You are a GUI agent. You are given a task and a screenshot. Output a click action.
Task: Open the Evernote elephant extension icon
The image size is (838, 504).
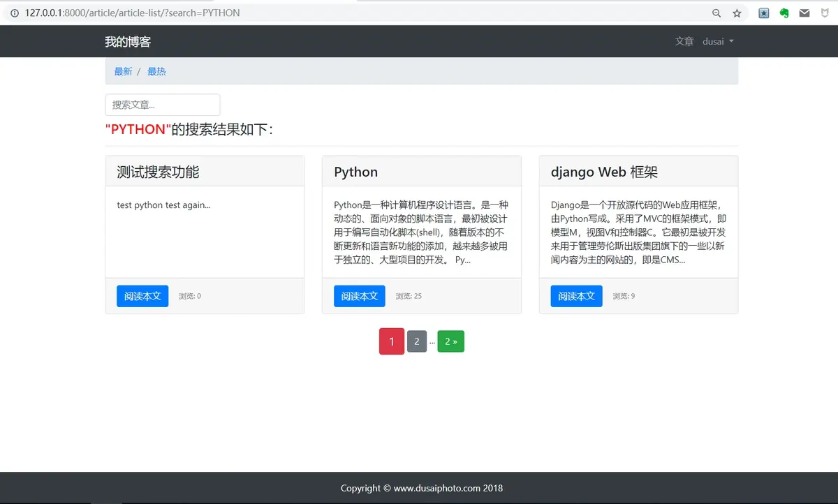click(784, 13)
